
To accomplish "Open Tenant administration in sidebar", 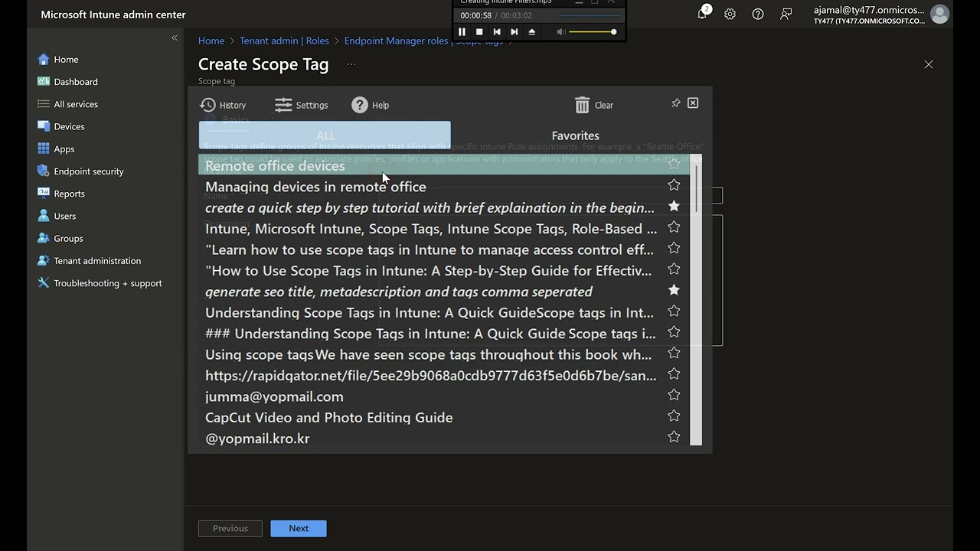I will tap(90, 260).
